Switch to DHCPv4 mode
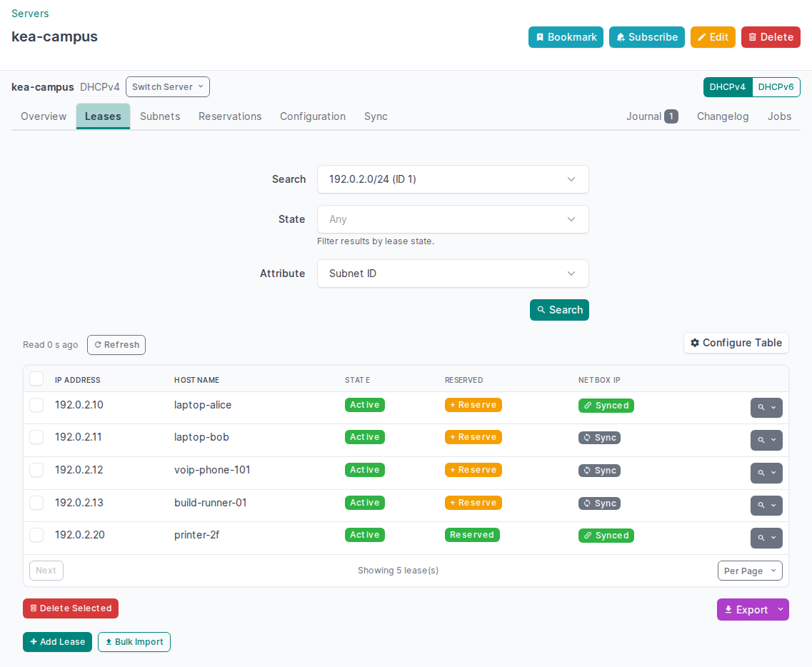 [728, 87]
